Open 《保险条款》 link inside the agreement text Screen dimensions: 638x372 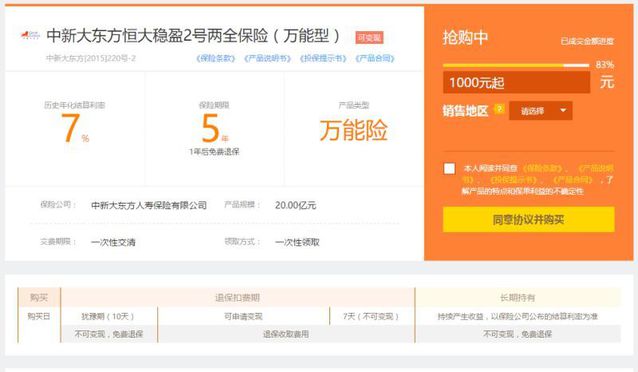[x=543, y=168]
